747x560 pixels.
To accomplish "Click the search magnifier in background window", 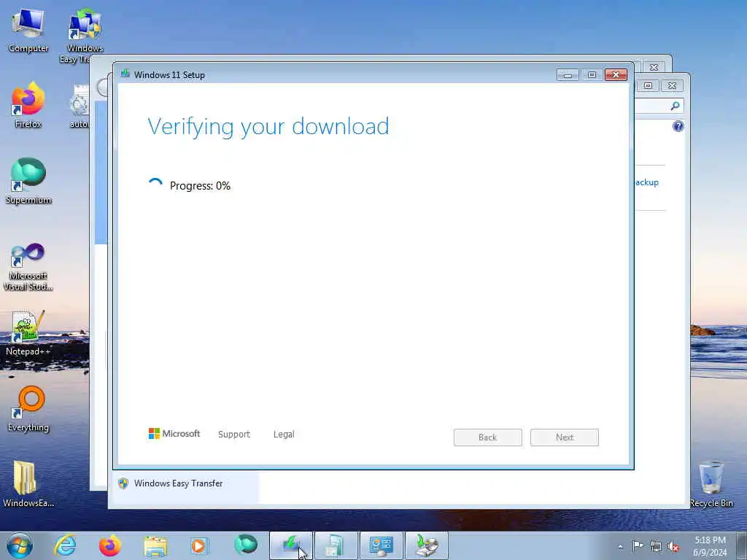I will (x=675, y=106).
